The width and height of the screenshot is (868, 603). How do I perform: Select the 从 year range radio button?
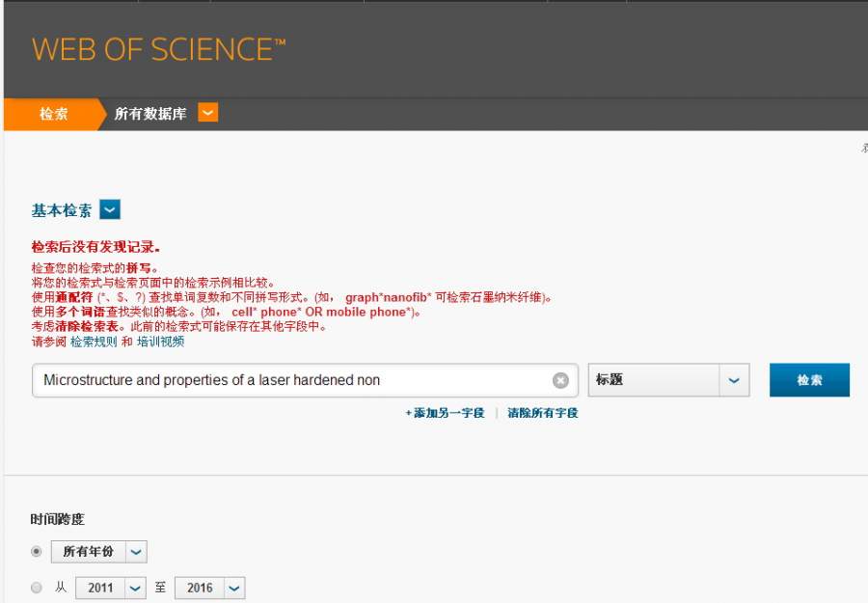(37, 588)
